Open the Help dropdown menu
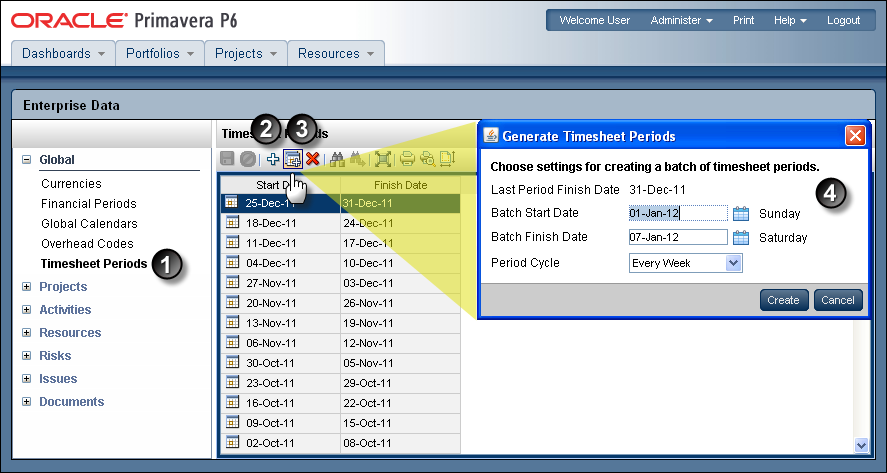Viewport: 887px width, 473px height. click(790, 20)
